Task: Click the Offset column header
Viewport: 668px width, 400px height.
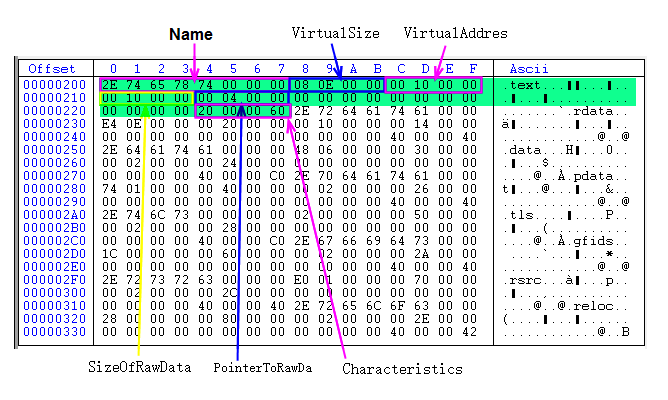Action: 52,69
